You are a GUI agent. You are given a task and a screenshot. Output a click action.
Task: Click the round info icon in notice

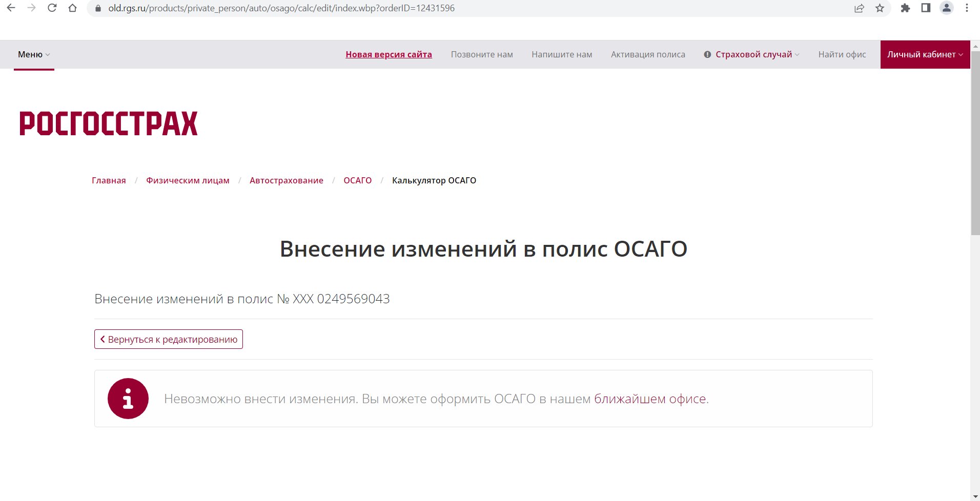128,399
